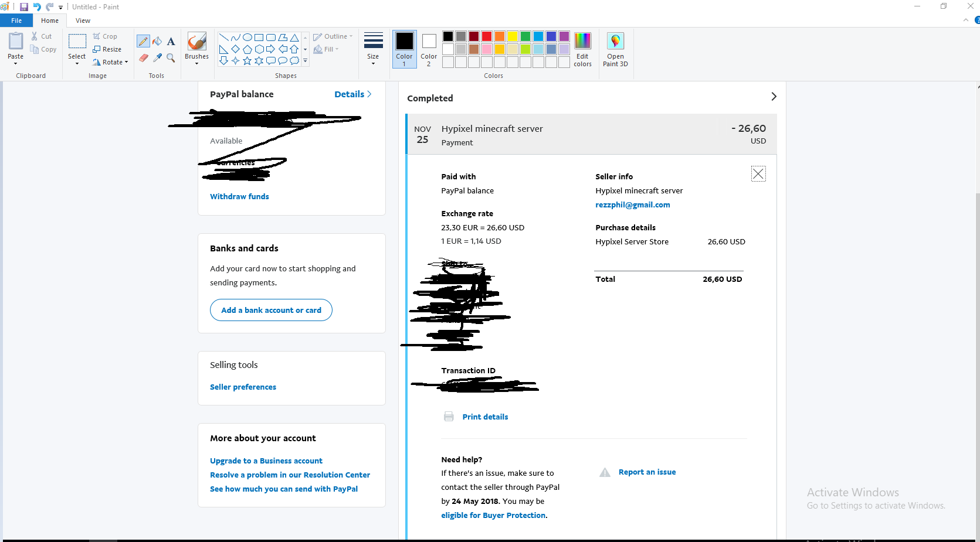
Task: Click the Redo arrow in title bar
Action: point(50,7)
